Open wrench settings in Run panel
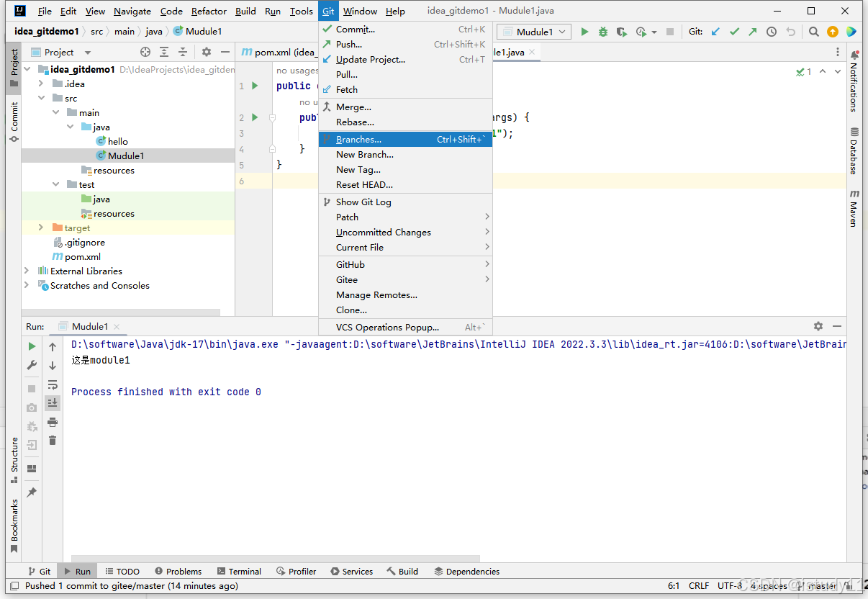Image resolution: width=868 pixels, height=599 pixels. click(x=32, y=365)
